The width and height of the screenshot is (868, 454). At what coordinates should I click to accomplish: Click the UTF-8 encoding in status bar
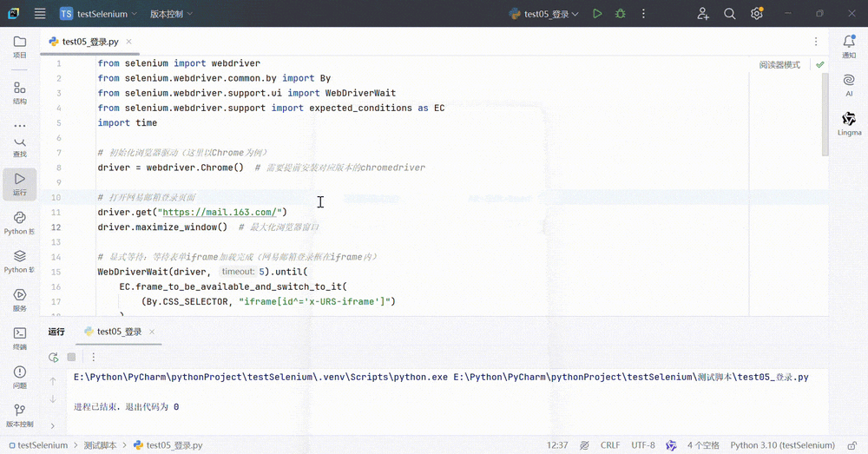click(643, 445)
